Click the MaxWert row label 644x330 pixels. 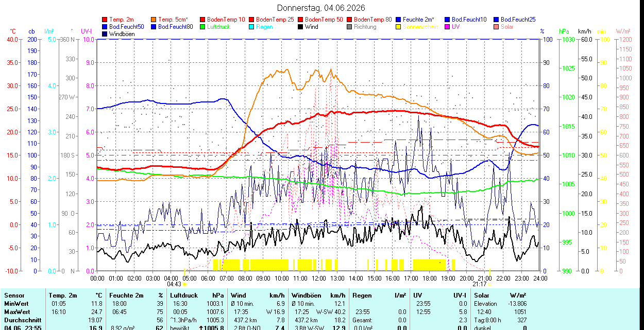18,312
